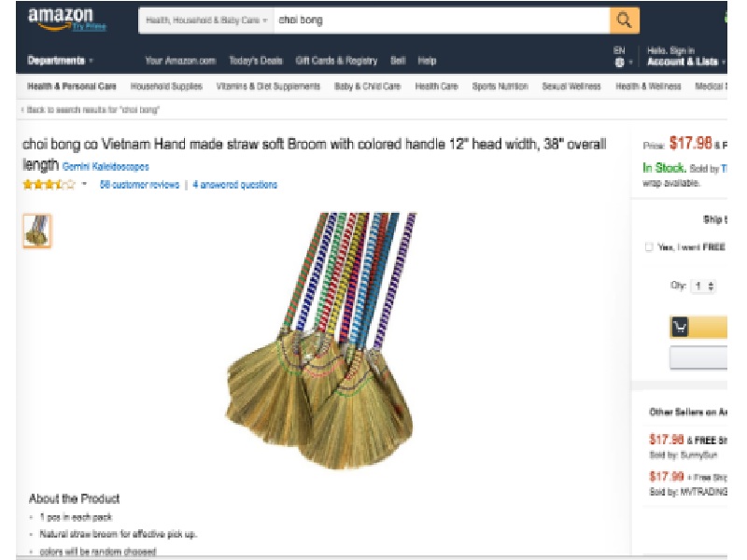Expand the Departments menu
The image size is (747, 560).
click(x=60, y=61)
